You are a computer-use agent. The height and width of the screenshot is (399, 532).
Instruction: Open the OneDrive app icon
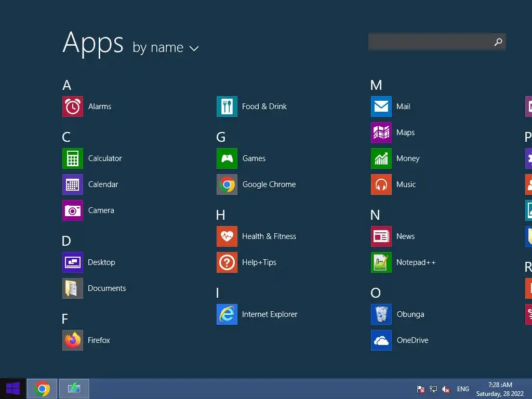pyautogui.click(x=381, y=340)
